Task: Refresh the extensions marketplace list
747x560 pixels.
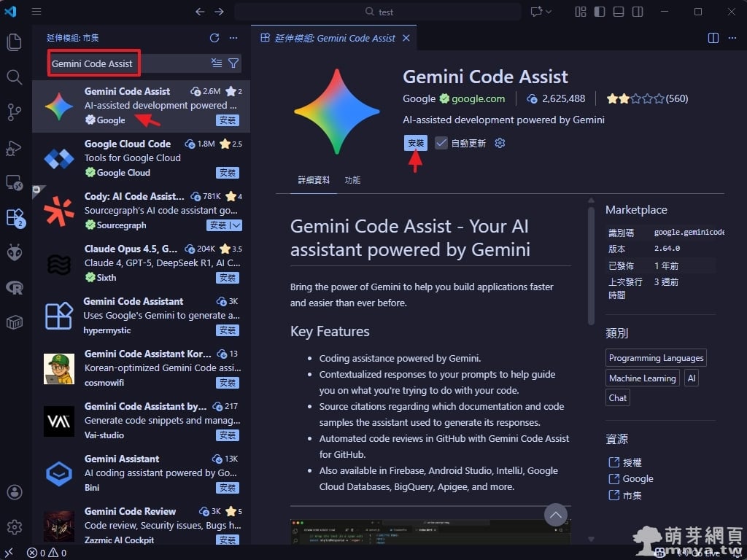Action: pyautogui.click(x=214, y=38)
